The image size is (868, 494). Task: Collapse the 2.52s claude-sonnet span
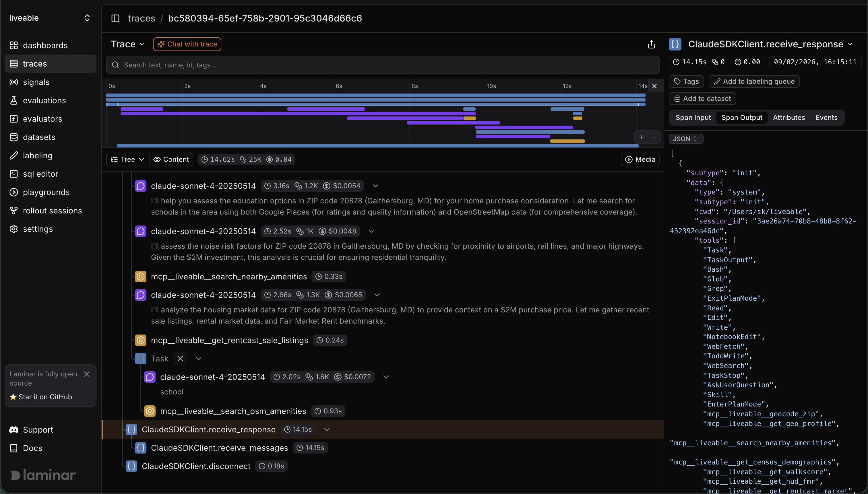click(x=371, y=231)
